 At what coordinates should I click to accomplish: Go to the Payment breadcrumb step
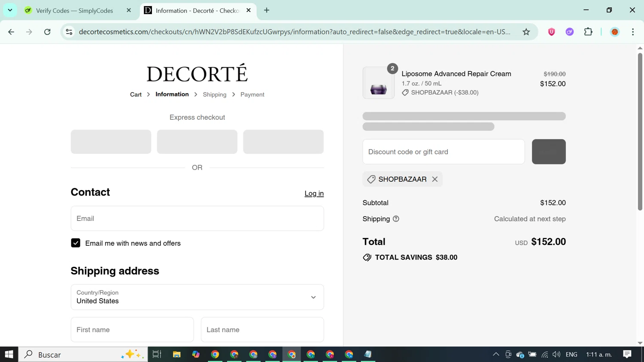point(252,94)
